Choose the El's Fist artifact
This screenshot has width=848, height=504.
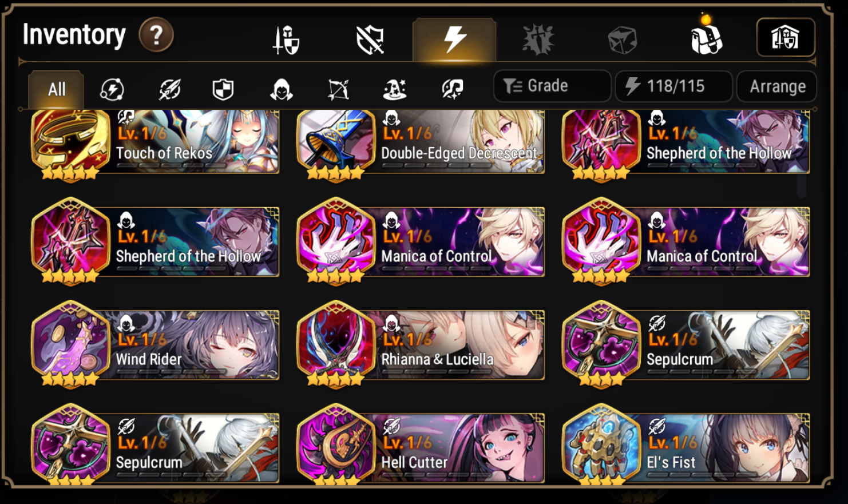[x=686, y=446]
